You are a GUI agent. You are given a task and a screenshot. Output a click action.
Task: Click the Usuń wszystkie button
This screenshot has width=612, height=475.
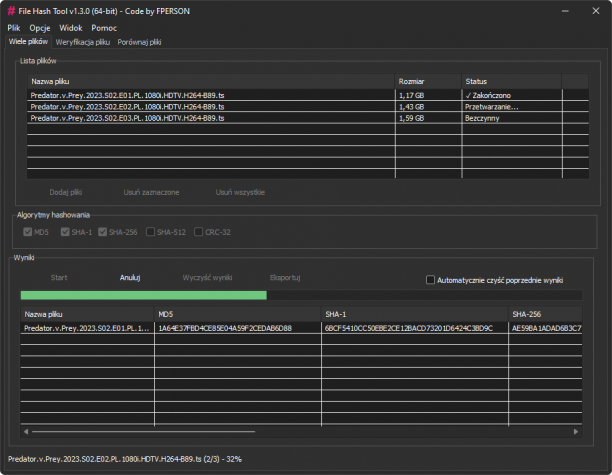(x=240, y=192)
